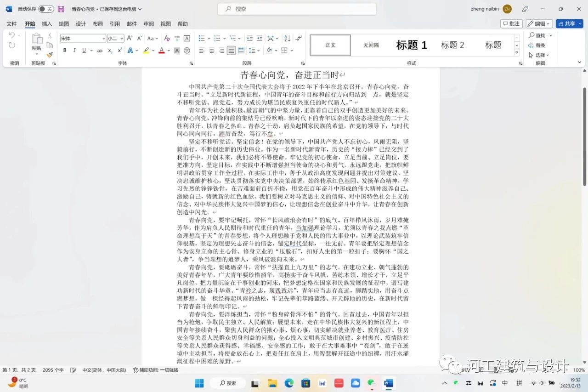Click the 批注 (Comments) button

[511, 24]
